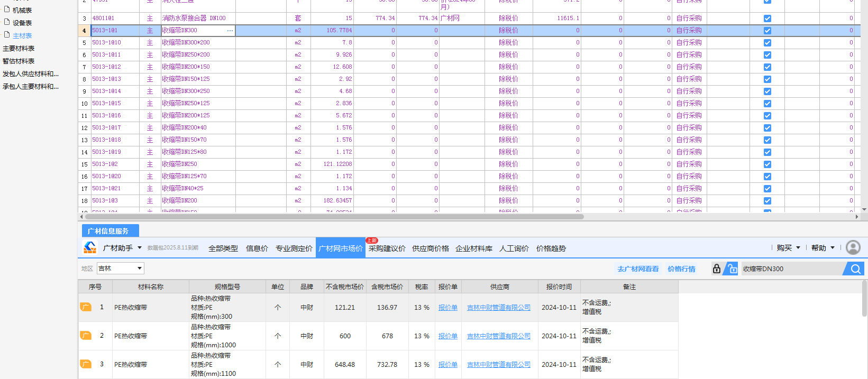Select 主材表 in the left tree

22,35
